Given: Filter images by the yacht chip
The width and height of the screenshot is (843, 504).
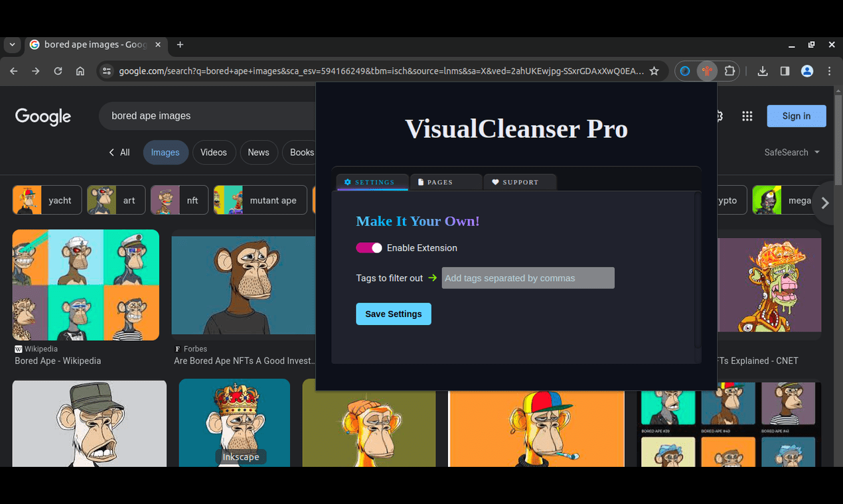Looking at the screenshot, I should coord(47,200).
